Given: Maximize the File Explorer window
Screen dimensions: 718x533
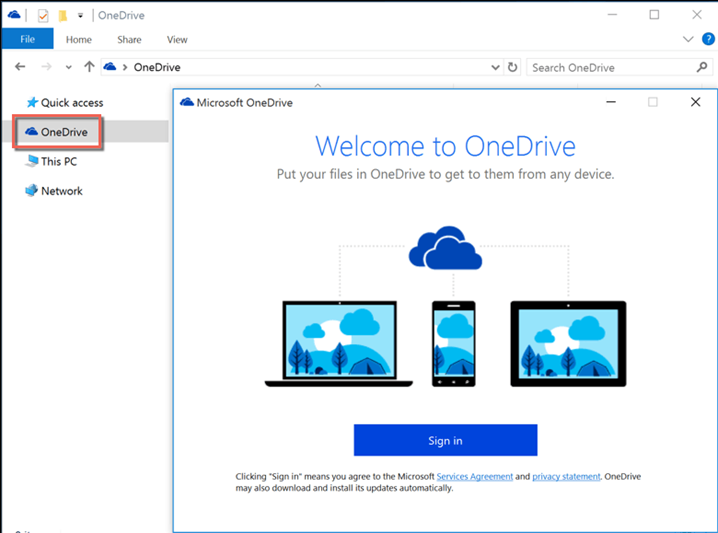Looking at the screenshot, I should pos(654,15).
